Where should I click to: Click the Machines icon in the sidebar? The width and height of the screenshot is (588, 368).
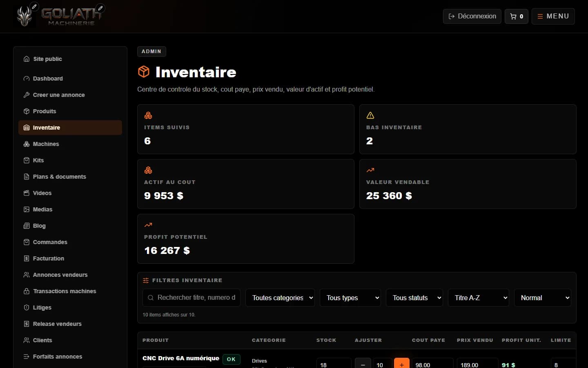pos(27,144)
